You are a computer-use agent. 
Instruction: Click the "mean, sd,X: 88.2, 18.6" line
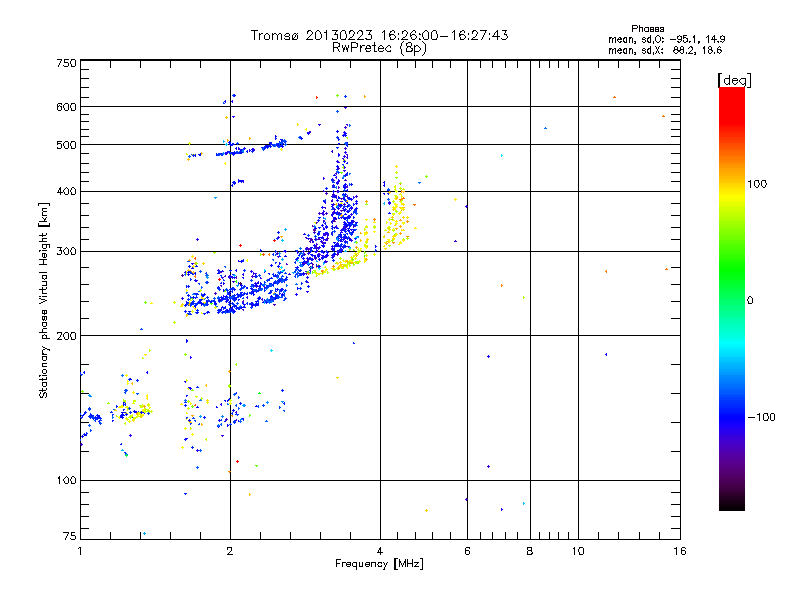click(665, 51)
